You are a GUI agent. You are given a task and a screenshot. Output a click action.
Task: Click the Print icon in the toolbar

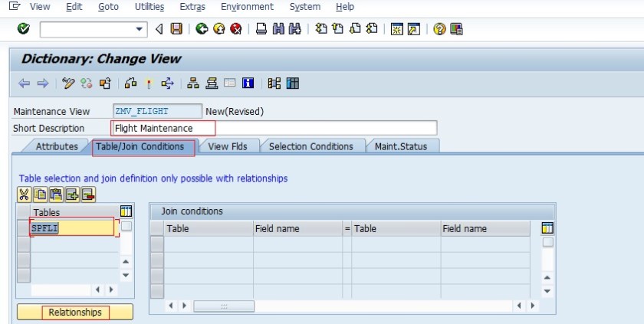261,29
